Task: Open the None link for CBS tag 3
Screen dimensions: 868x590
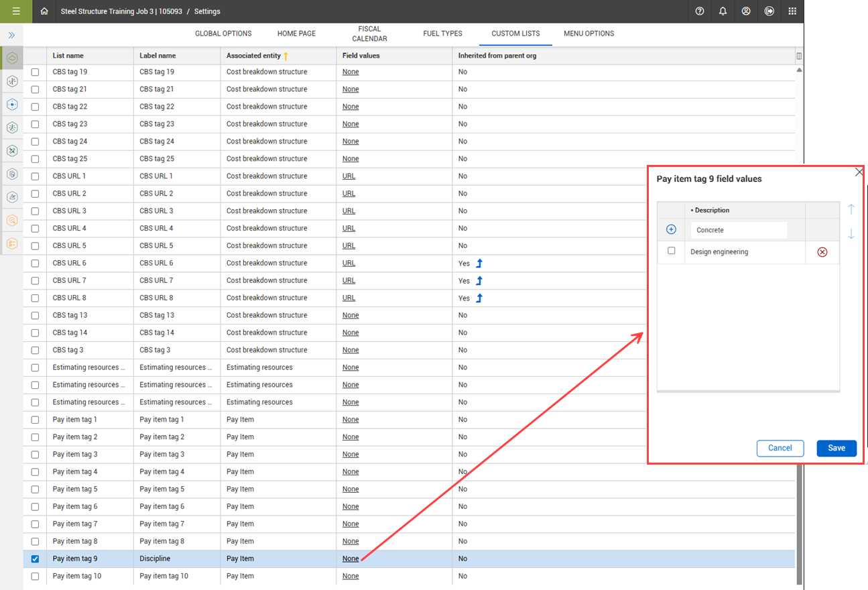Action: coord(351,351)
